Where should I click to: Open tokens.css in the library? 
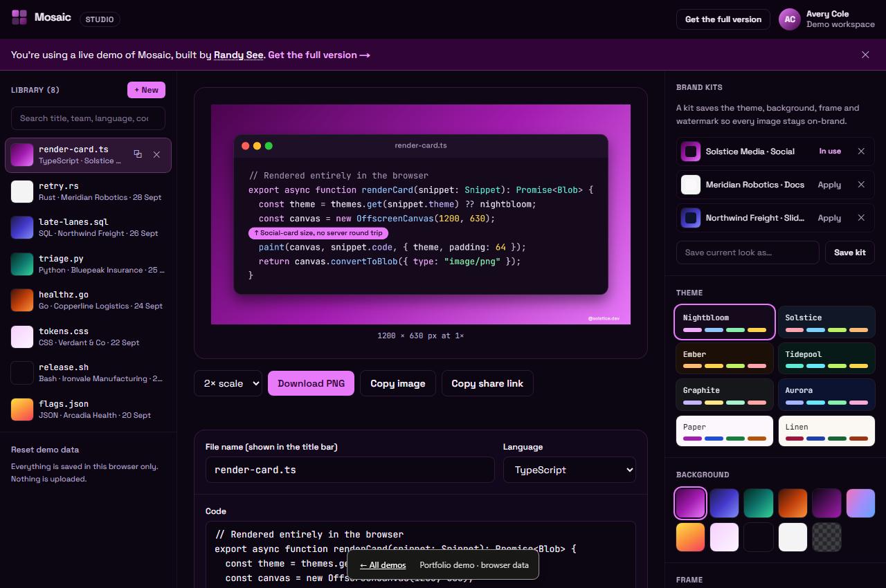point(88,337)
